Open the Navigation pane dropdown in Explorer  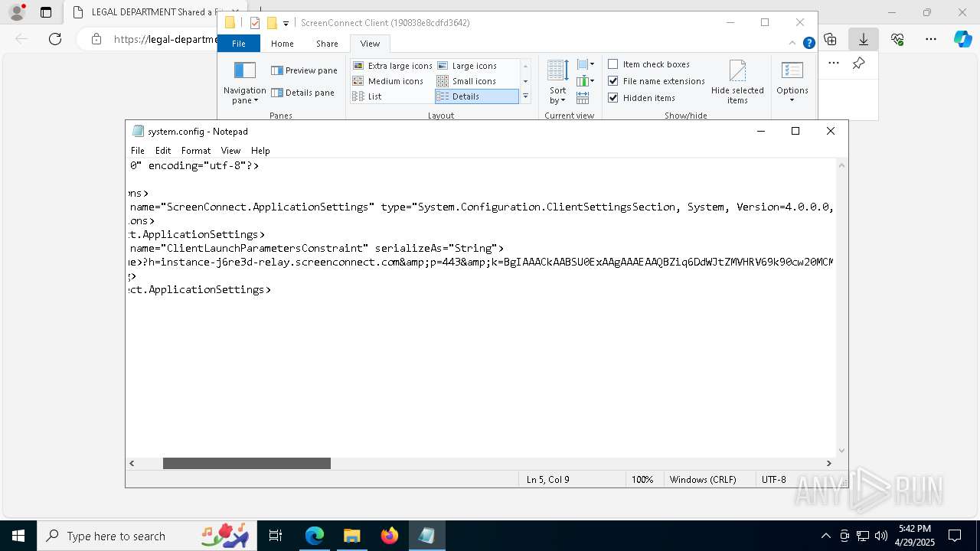[244, 83]
